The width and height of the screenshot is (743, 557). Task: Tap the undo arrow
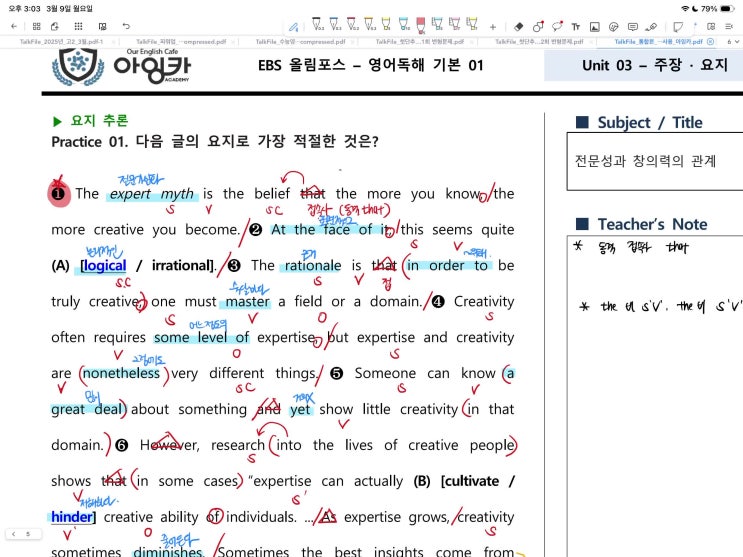coord(125,26)
